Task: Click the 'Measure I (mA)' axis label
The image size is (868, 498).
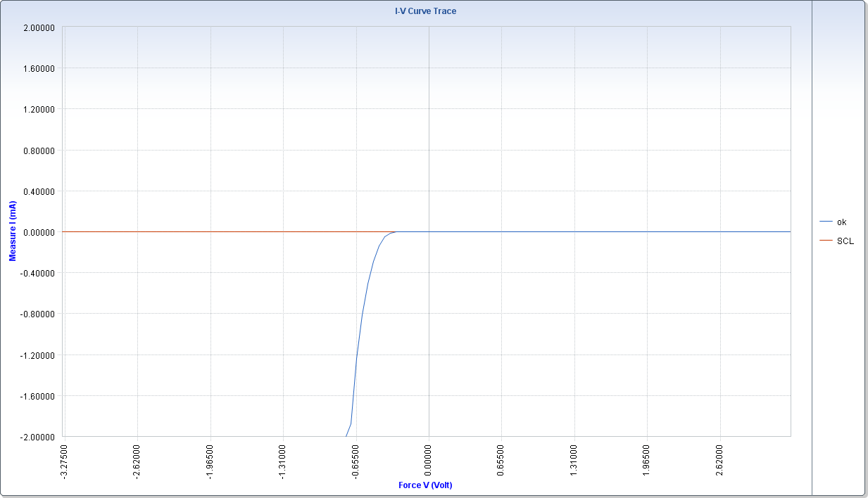Action: tap(13, 231)
